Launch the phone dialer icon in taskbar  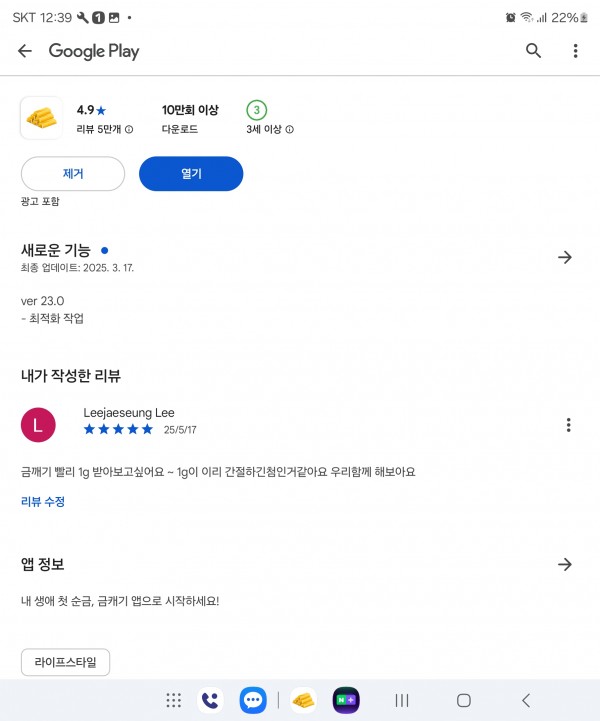211,700
